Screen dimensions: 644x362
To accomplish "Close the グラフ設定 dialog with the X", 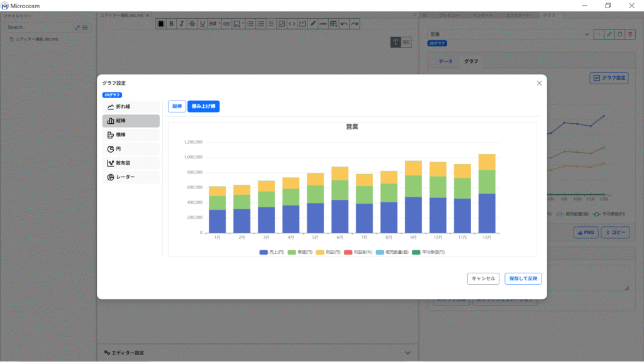I will [539, 83].
